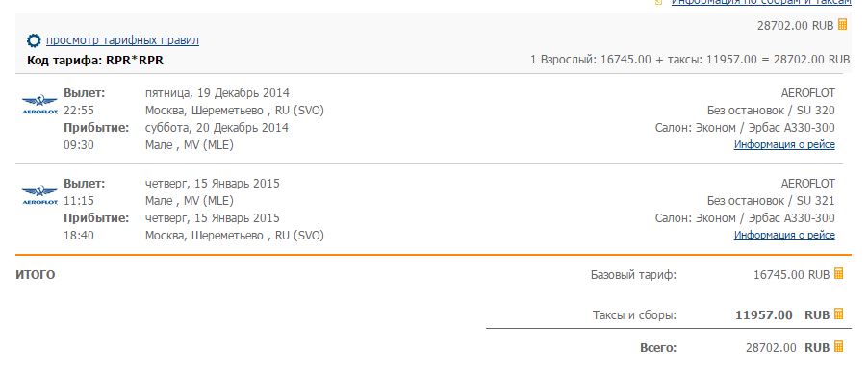Click calculator icon beside Таксы и сборы amount
868x377 pixels.
pyautogui.click(x=839, y=314)
